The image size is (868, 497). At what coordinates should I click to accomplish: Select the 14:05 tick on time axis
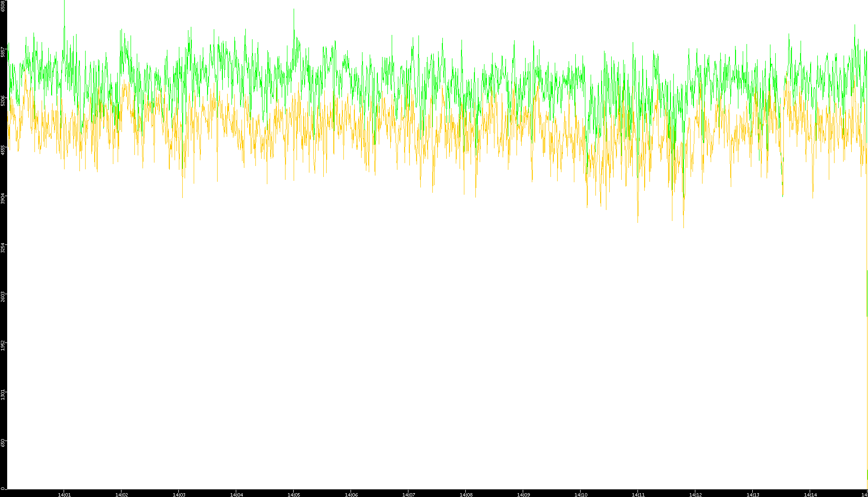click(294, 495)
